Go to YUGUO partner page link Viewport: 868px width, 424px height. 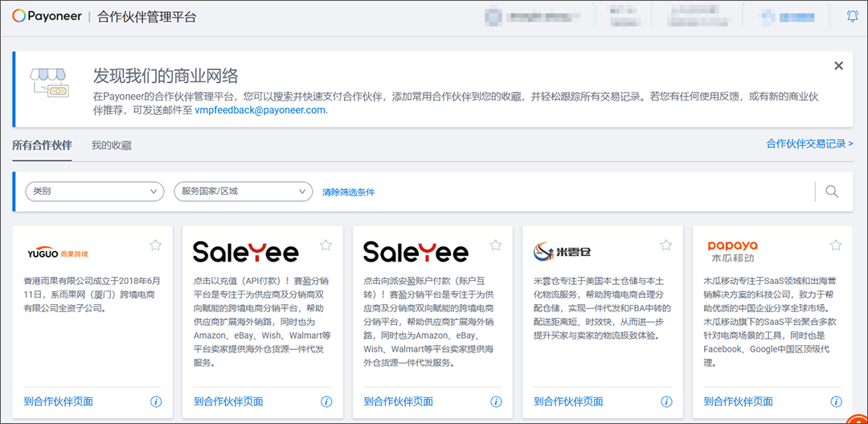point(58,401)
